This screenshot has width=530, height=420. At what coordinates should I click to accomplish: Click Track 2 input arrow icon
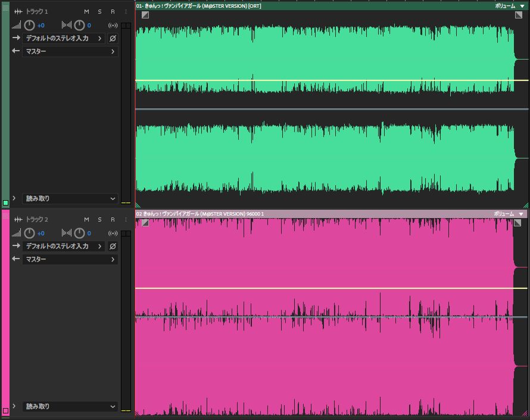[16, 246]
